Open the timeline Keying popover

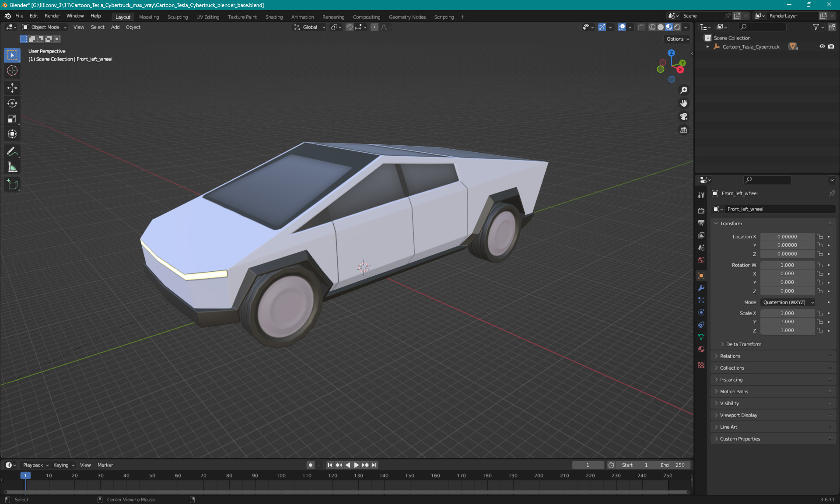pos(63,465)
